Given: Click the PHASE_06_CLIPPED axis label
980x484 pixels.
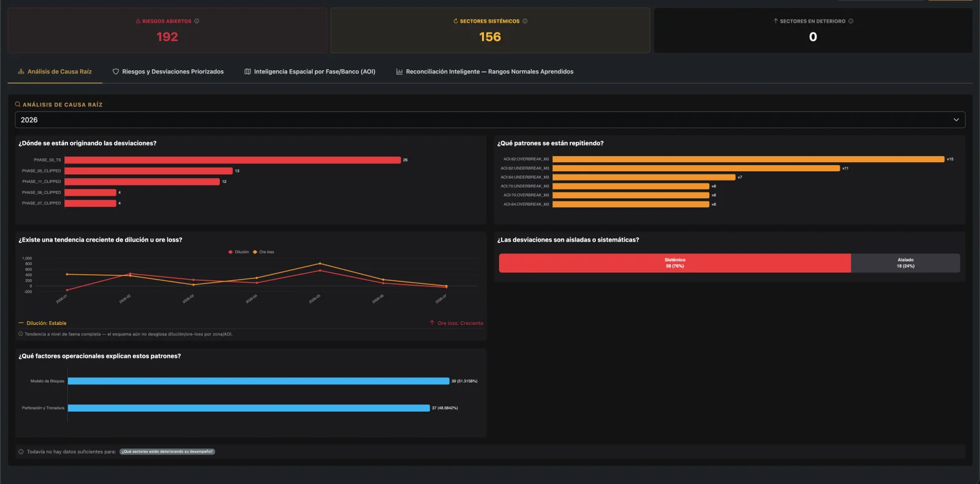Looking at the screenshot, I should [42, 193].
